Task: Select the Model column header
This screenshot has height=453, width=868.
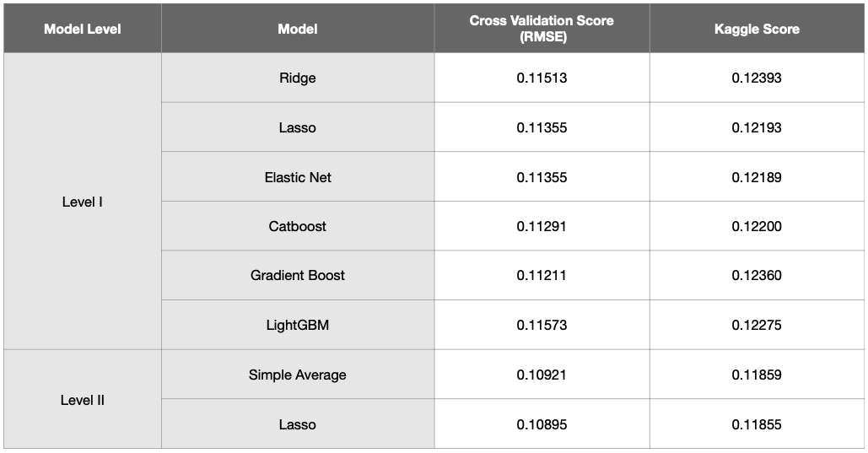Action: [x=298, y=29]
